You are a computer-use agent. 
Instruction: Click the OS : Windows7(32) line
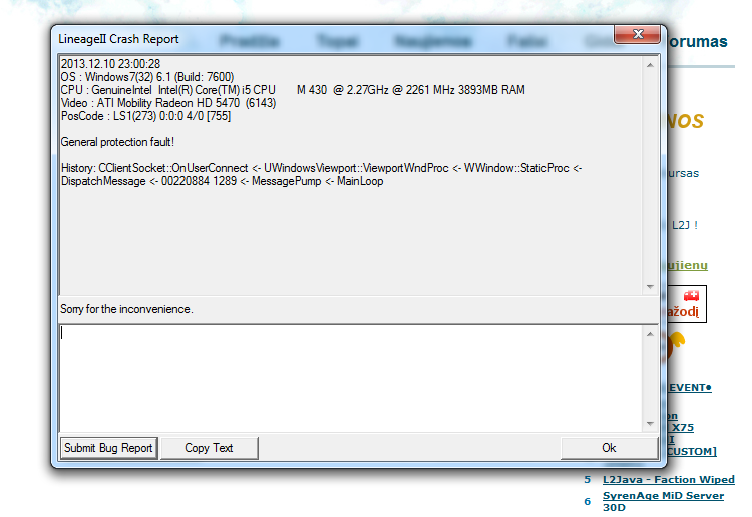point(147,77)
